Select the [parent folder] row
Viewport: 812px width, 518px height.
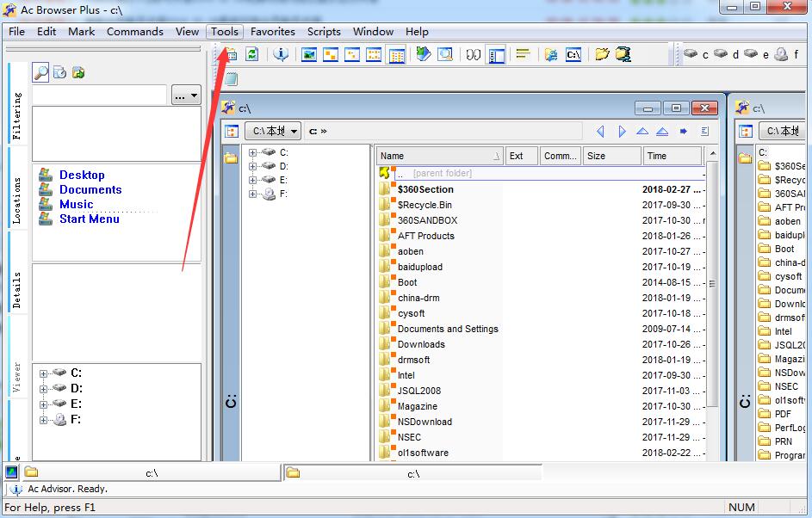pos(541,173)
